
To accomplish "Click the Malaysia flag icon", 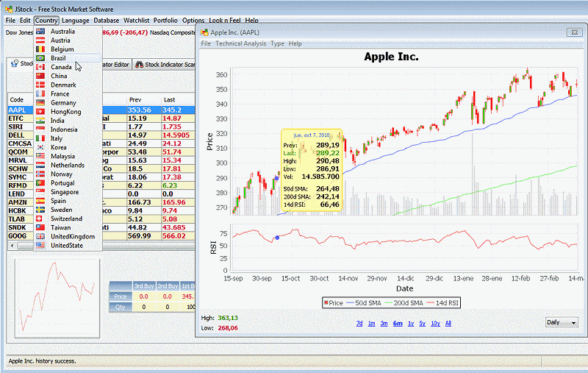I will (x=40, y=156).
